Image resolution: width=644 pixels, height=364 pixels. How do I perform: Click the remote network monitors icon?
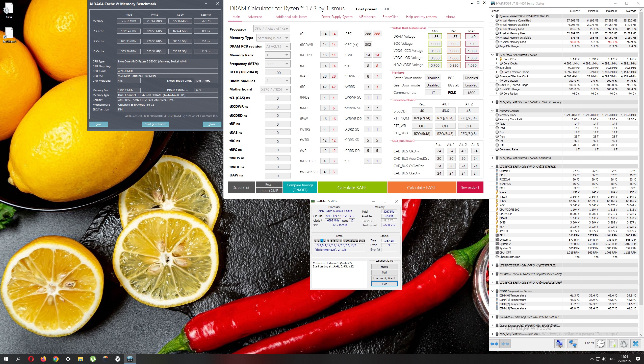point(573,344)
